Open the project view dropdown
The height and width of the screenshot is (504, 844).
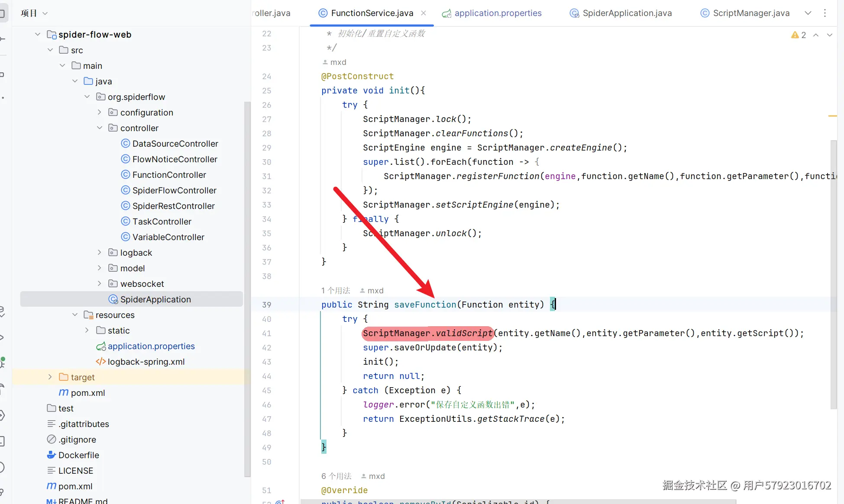coord(45,13)
